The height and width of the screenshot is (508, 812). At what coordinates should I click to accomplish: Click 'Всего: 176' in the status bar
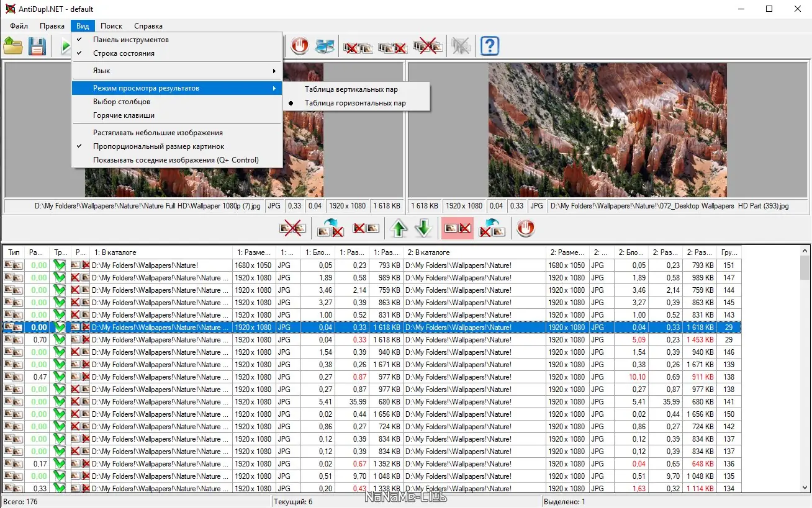tap(20, 502)
